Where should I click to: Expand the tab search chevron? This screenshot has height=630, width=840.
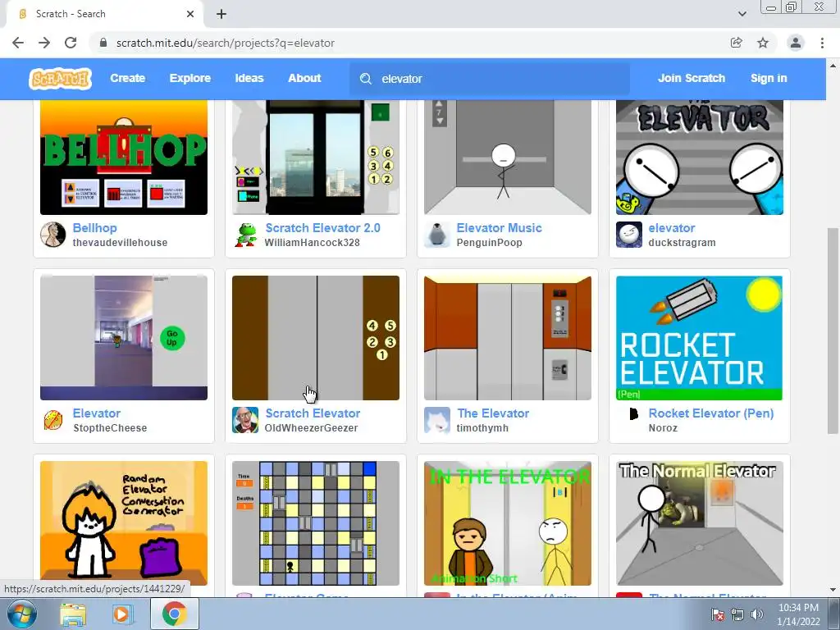[x=742, y=14]
